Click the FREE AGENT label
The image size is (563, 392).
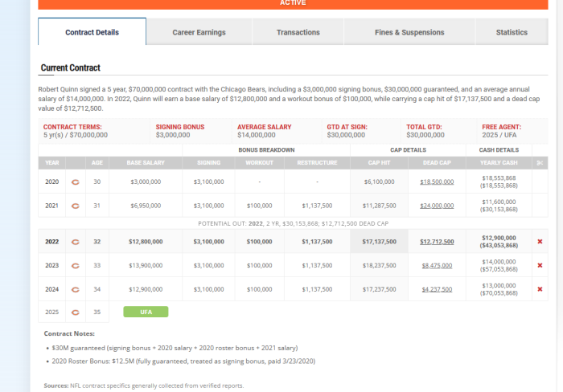501,127
